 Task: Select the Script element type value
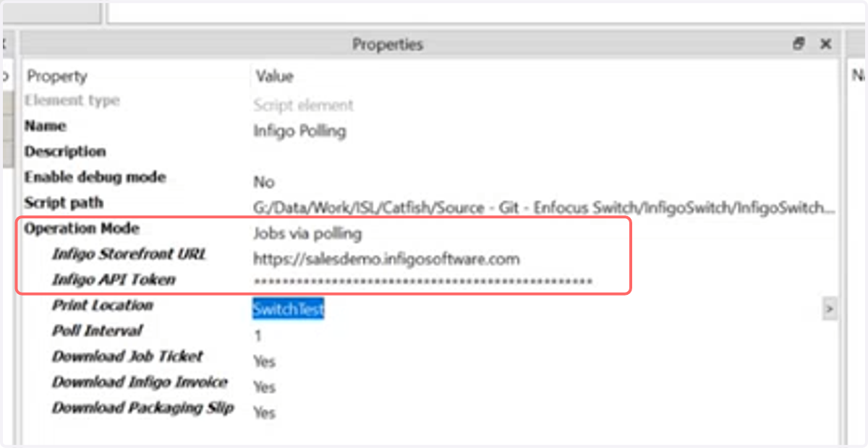click(x=303, y=105)
